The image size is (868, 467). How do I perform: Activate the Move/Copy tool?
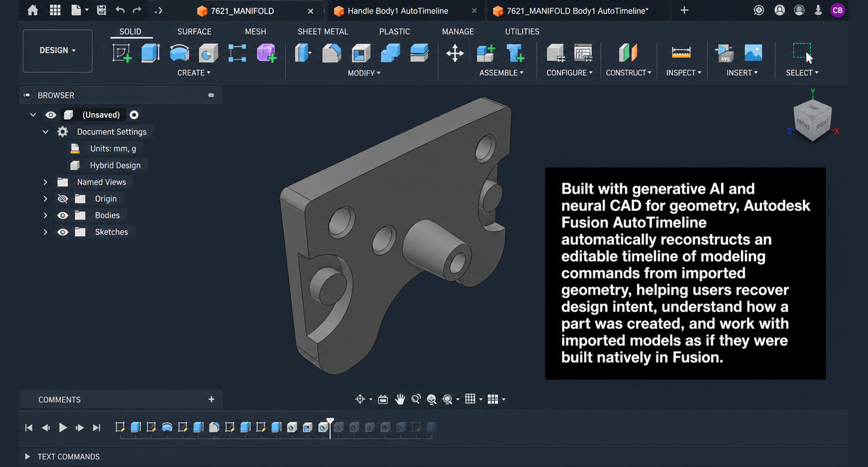455,53
